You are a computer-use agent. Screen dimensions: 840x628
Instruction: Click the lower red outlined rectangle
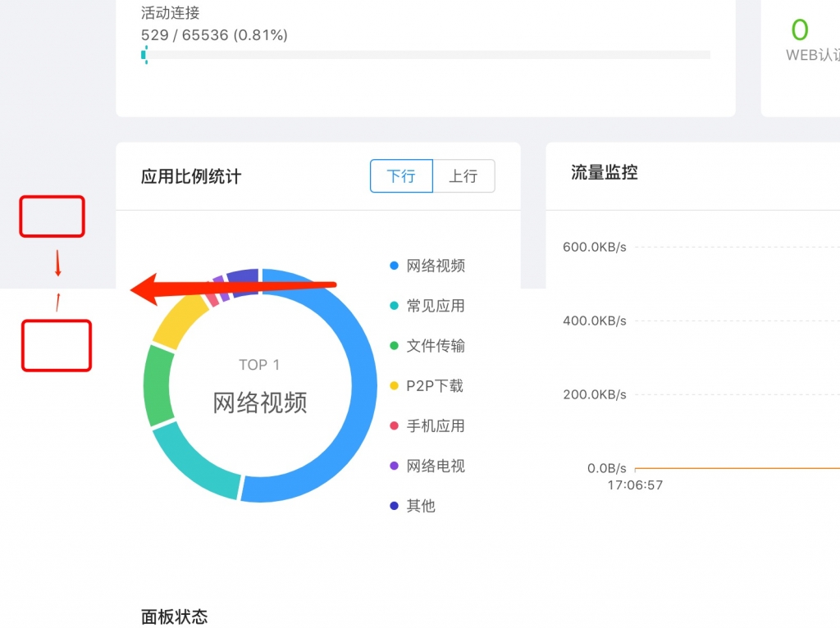click(56, 345)
